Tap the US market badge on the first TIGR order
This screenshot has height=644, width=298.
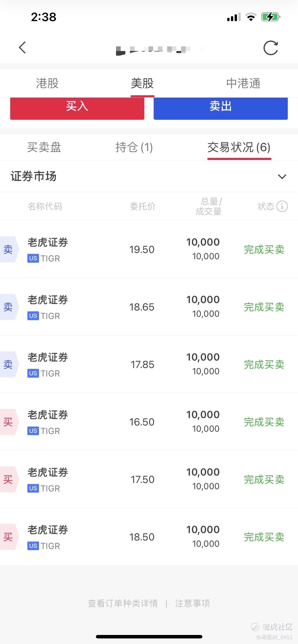click(33, 258)
